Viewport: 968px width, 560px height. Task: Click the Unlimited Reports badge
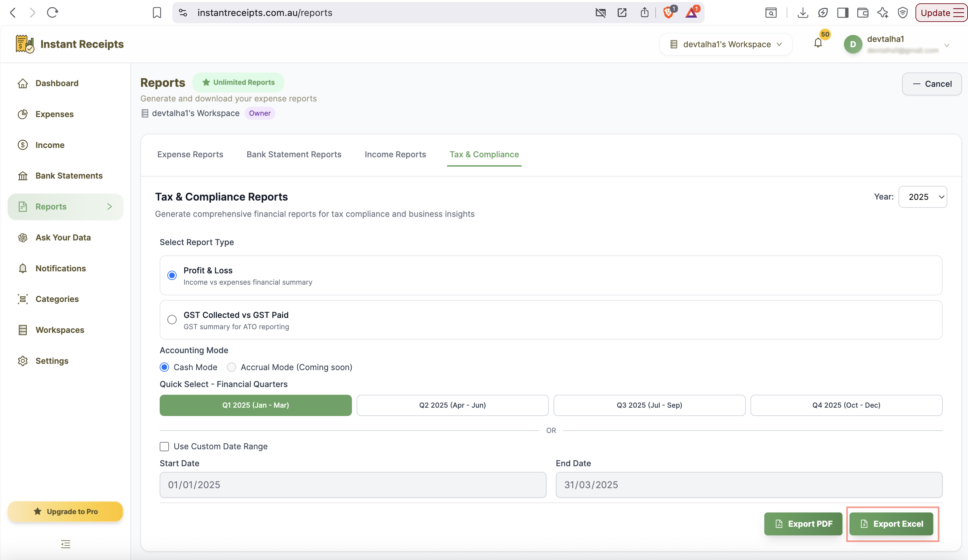pyautogui.click(x=238, y=82)
